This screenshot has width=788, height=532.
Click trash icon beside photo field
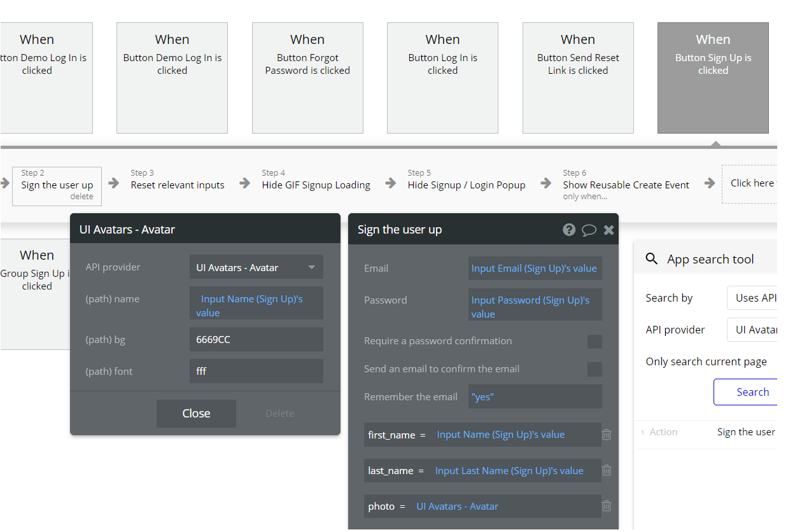pos(607,507)
